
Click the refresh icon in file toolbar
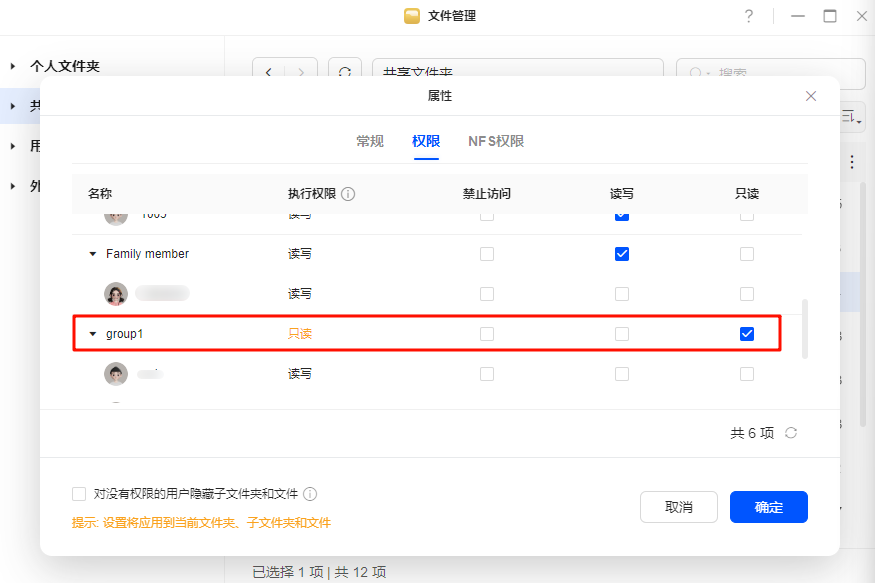tap(344, 73)
